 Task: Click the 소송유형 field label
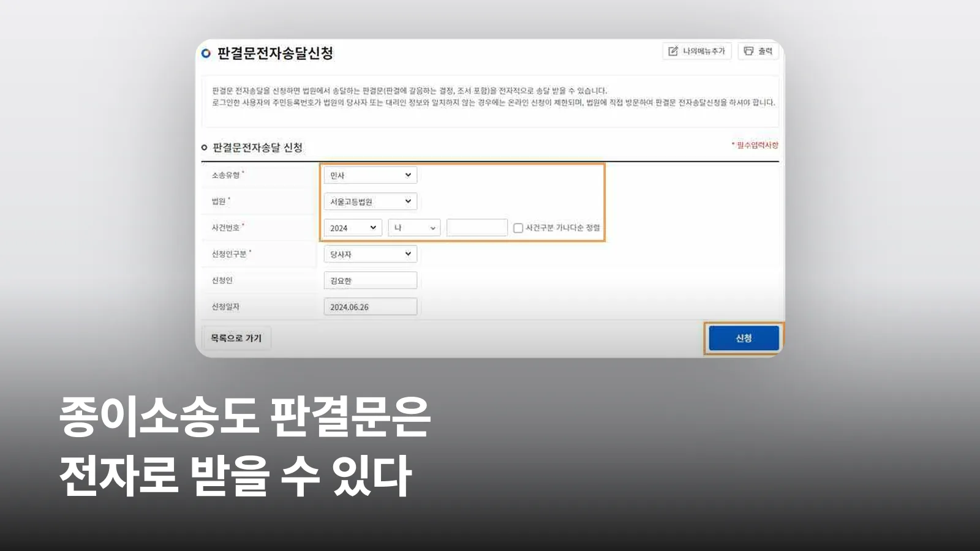225,175
